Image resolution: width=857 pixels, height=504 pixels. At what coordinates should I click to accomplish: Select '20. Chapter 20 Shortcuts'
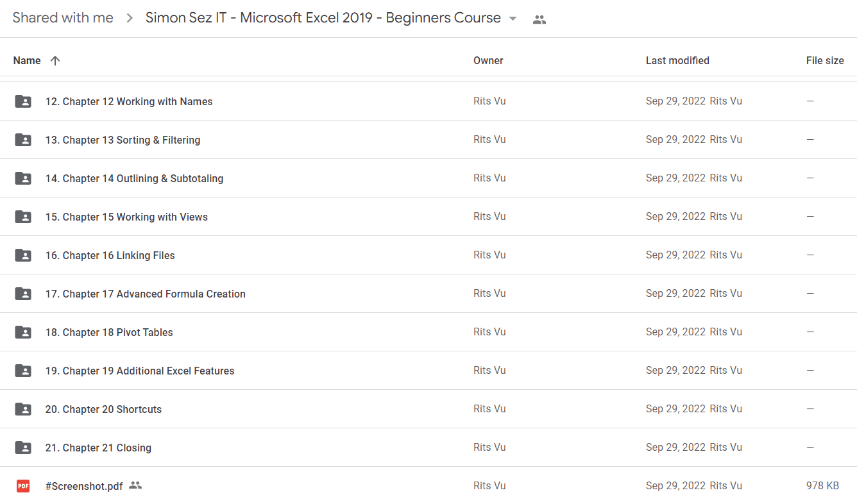tap(103, 409)
